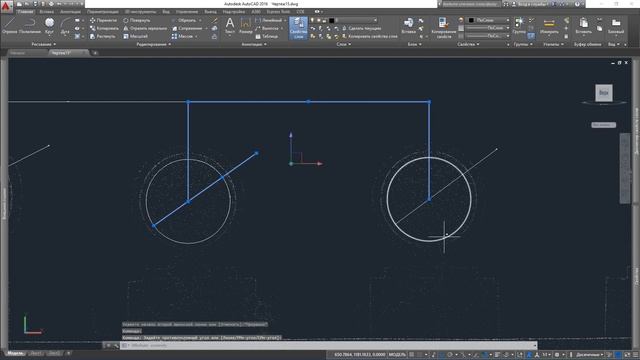The width and height of the screenshot is (640, 360).
Task: Open the Вывод ribbon tab
Action: [x=211, y=12]
